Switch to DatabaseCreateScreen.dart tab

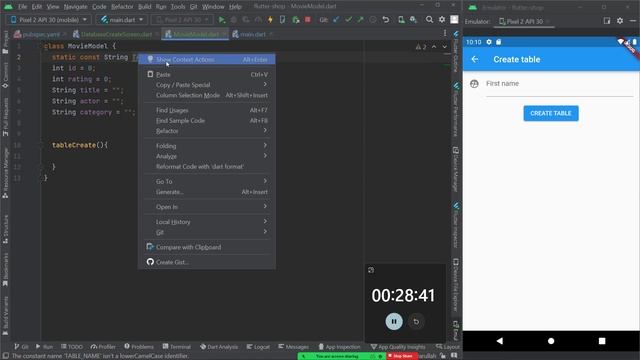[115, 34]
